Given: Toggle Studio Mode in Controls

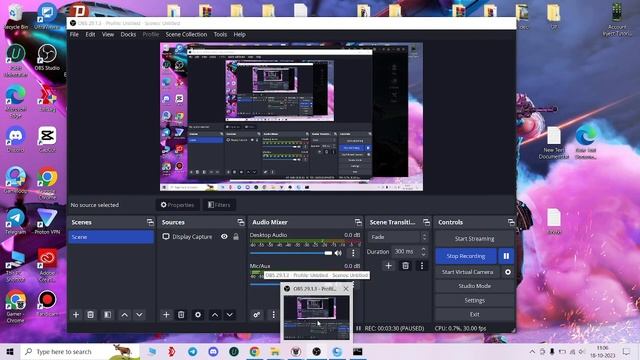Looking at the screenshot, I should (474, 286).
